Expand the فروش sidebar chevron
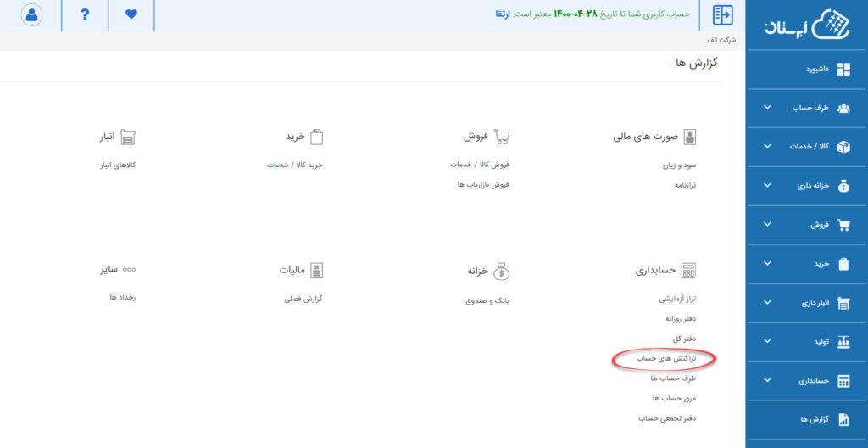The height and width of the screenshot is (448, 868). click(767, 224)
